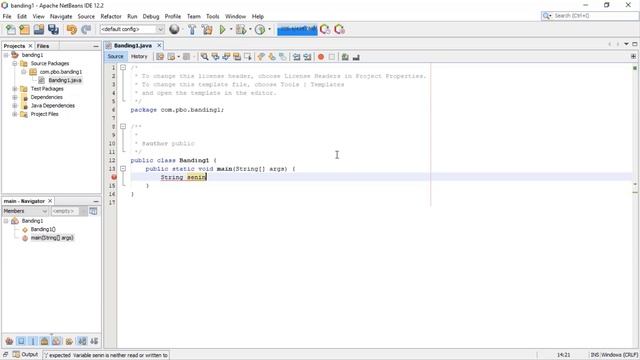Open the Debug Project dropdown arrow
The image size is (640, 360).
coord(250,29)
